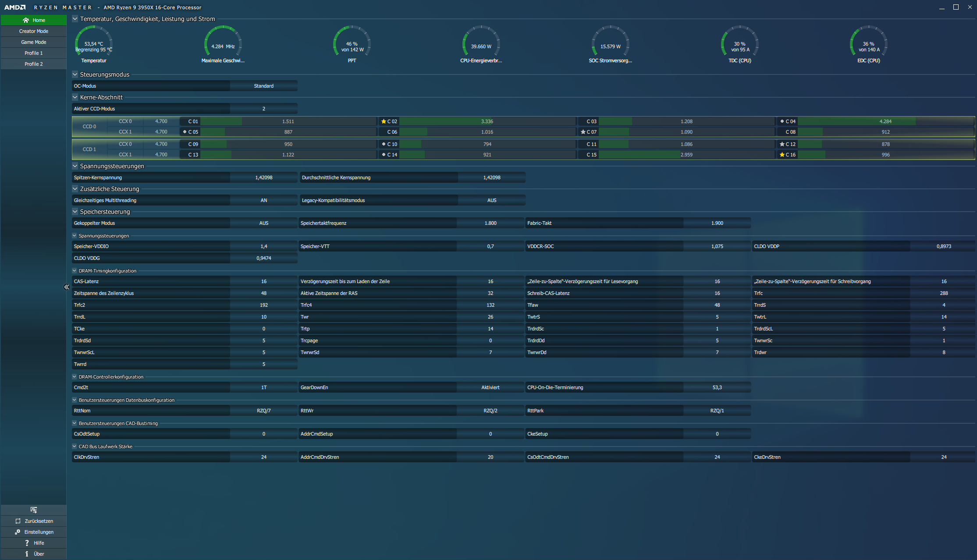977x560 pixels.
Task: Click the Speichertaktfrequenz value 1.800
Action: tap(490, 223)
